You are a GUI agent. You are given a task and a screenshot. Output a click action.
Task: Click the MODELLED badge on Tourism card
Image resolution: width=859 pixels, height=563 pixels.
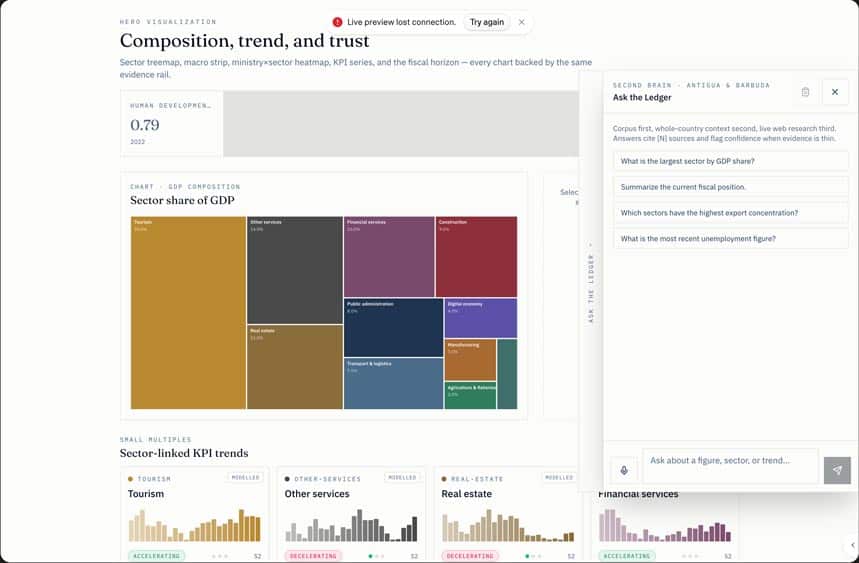click(245, 478)
